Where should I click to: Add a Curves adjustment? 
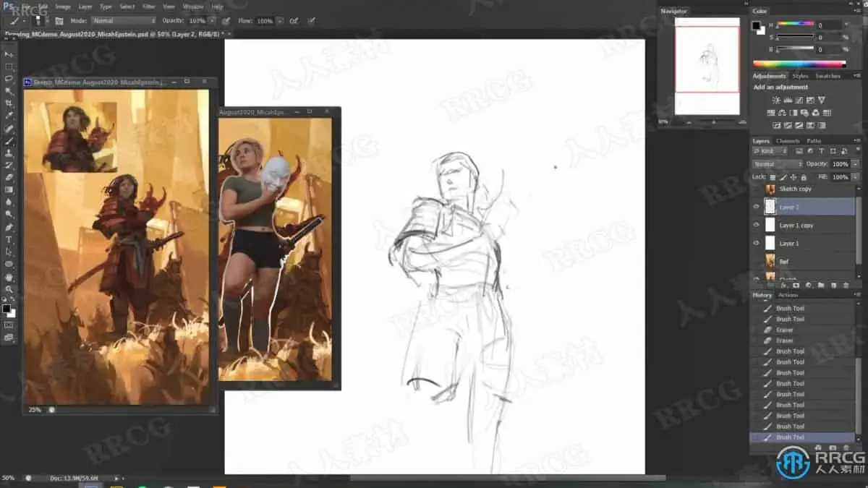(x=799, y=100)
